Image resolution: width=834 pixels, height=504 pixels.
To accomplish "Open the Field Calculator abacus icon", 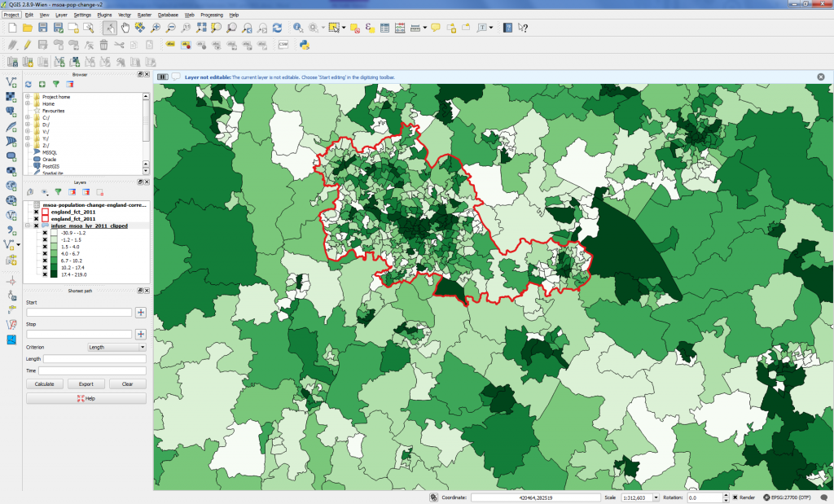I will [400, 28].
